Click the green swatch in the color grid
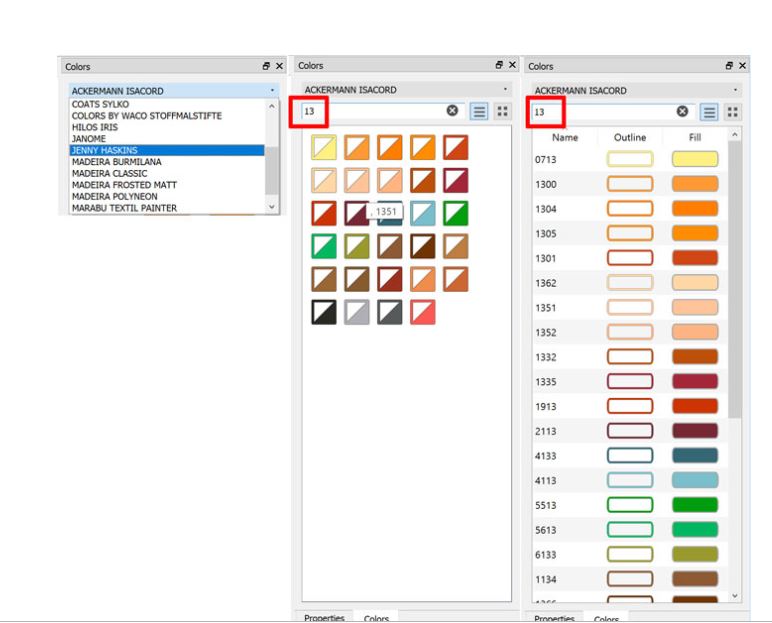The width and height of the screenshot is (772, 623). tap(455, 213)
